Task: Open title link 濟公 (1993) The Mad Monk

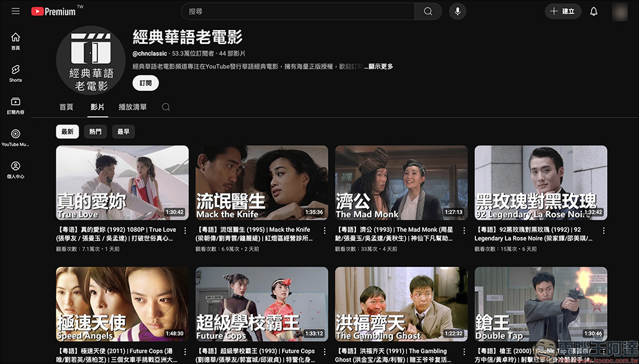Action: [394, 234]
